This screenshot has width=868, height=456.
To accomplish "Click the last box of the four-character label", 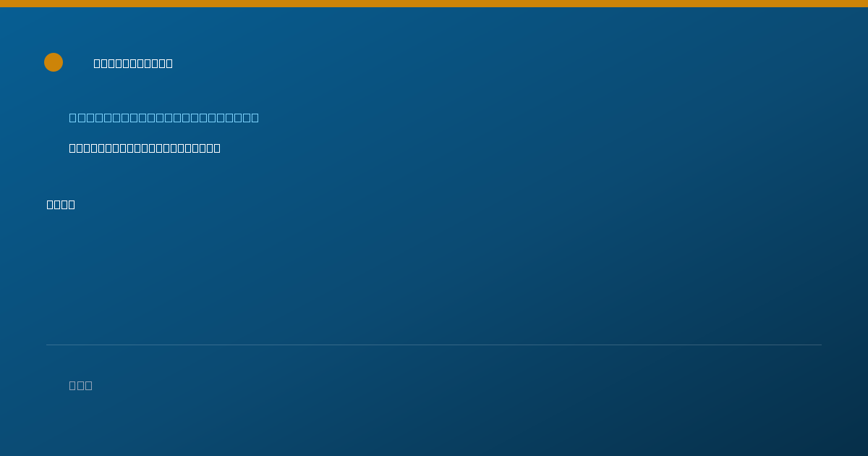I will click(72, 204).
